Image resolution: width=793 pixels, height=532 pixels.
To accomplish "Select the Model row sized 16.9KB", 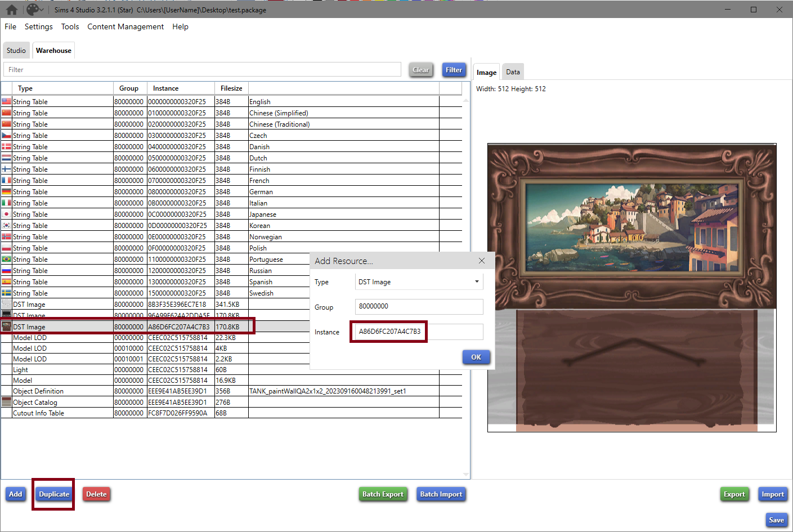I will (231, 381).
